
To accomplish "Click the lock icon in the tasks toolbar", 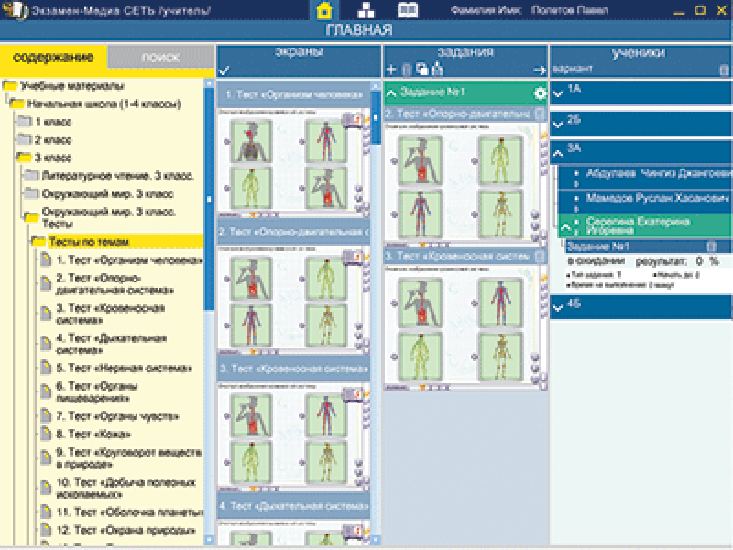I will pyautogui.click(x=438, y=69).
